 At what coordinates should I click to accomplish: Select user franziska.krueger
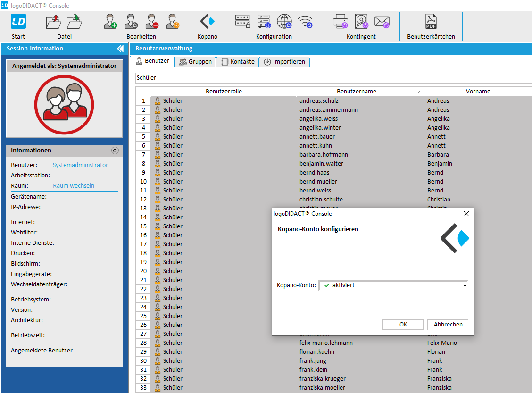click(x=322, y=379)
